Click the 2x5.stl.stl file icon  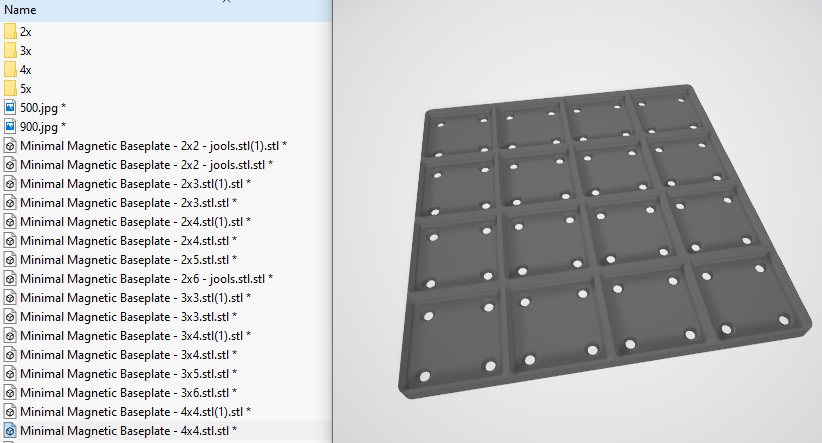coord(10,260)
